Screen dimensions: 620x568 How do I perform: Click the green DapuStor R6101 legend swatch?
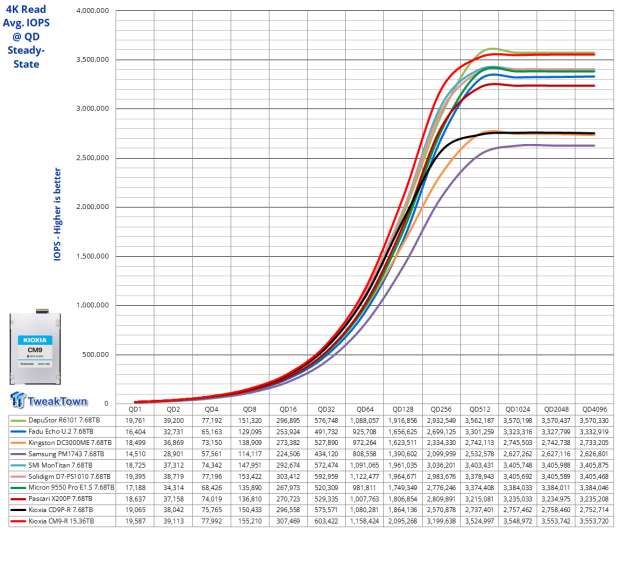[18, 420]
